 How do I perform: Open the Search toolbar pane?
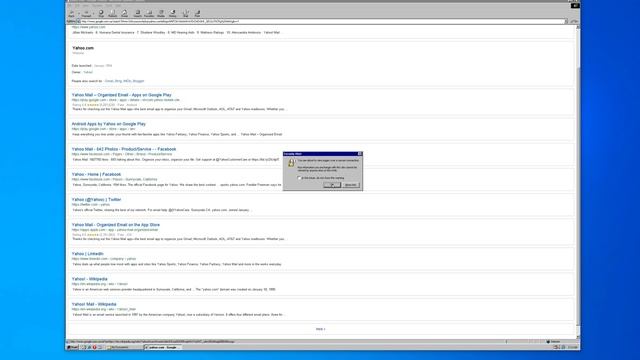(x=138, y=13)
